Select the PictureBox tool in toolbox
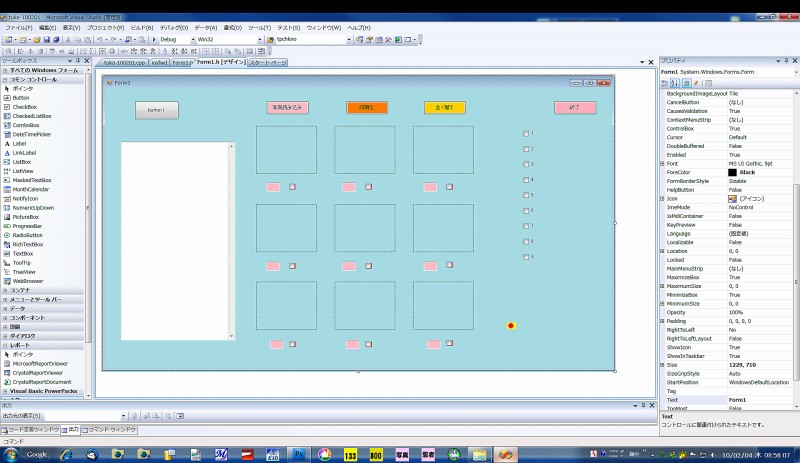Viewport: 800px width, 463px height. (26, 216)
